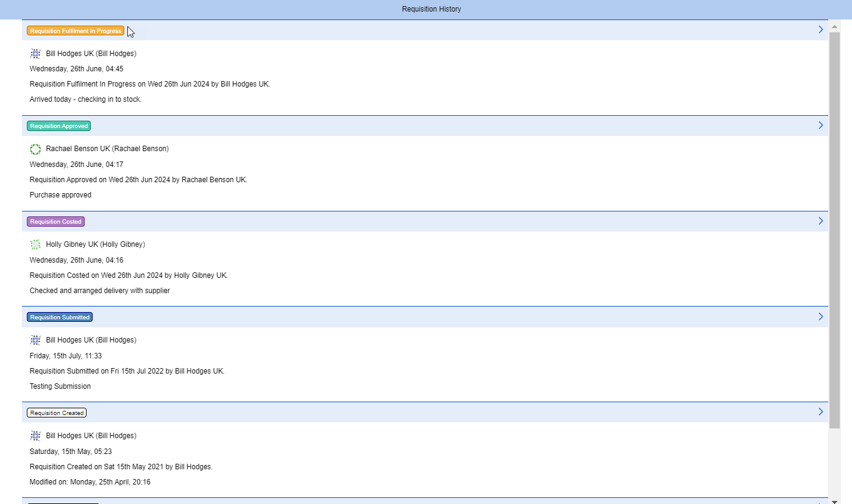This screenshot has height=504, width=852.
Task: Click Rachael Benson's green avatar icon
Action: coord(35,149)
